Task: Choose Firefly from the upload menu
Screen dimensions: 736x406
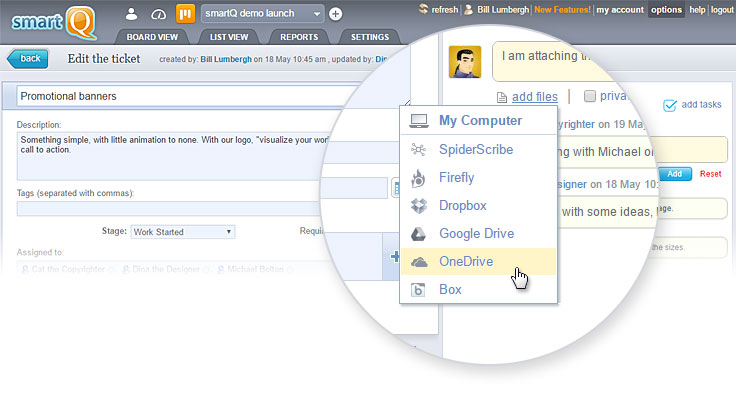Action: click(x=479, y=178)
